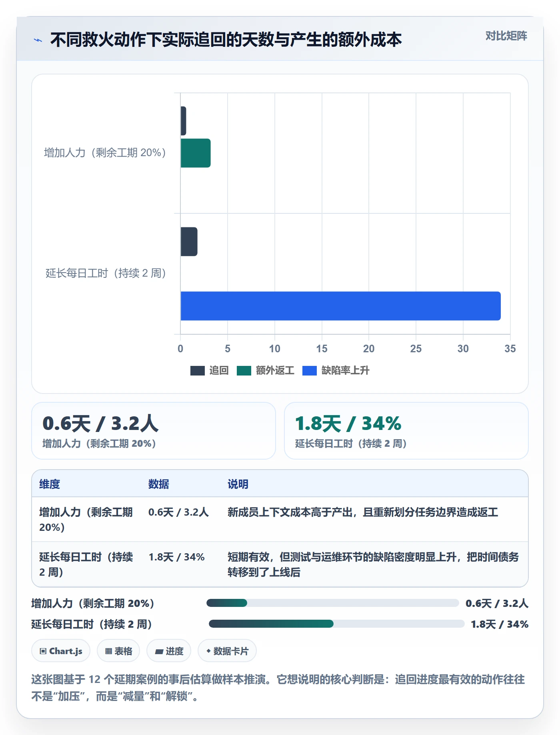Click the chart y-axis label 延长每日工时（持续 2 周）
The image size is (560, 735).
(106, 273)
